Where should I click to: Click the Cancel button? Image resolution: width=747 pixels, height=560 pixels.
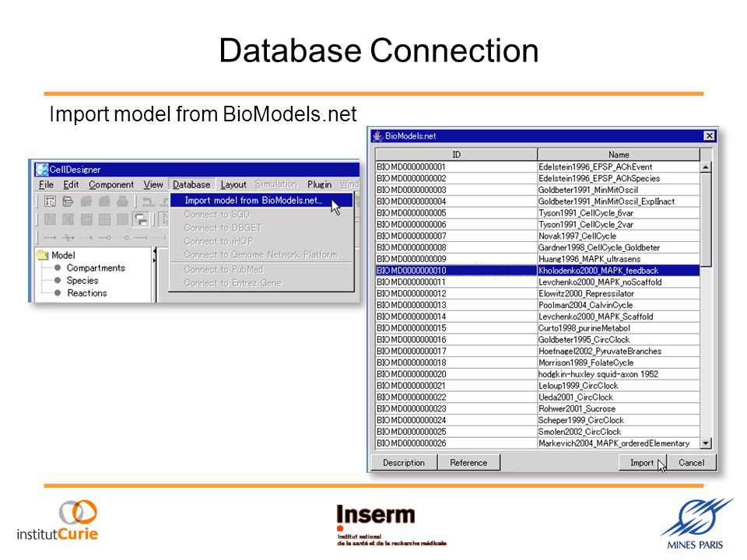[x=691, y=462]
